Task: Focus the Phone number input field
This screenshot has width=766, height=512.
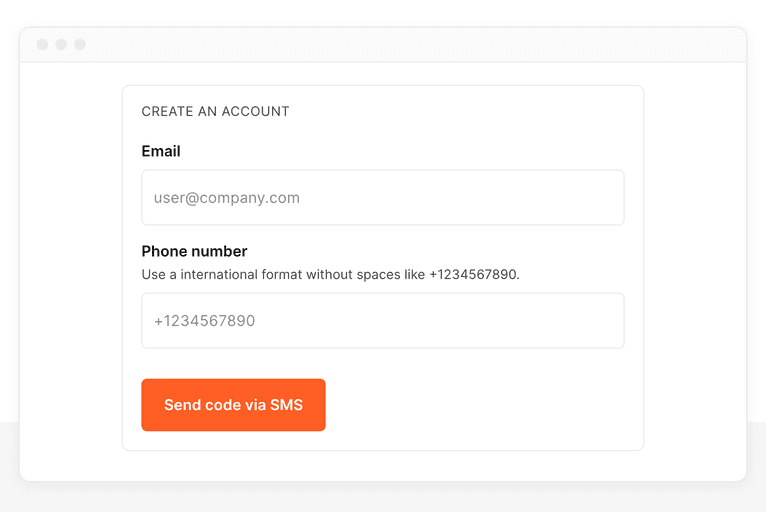Action: coord(383,321)
